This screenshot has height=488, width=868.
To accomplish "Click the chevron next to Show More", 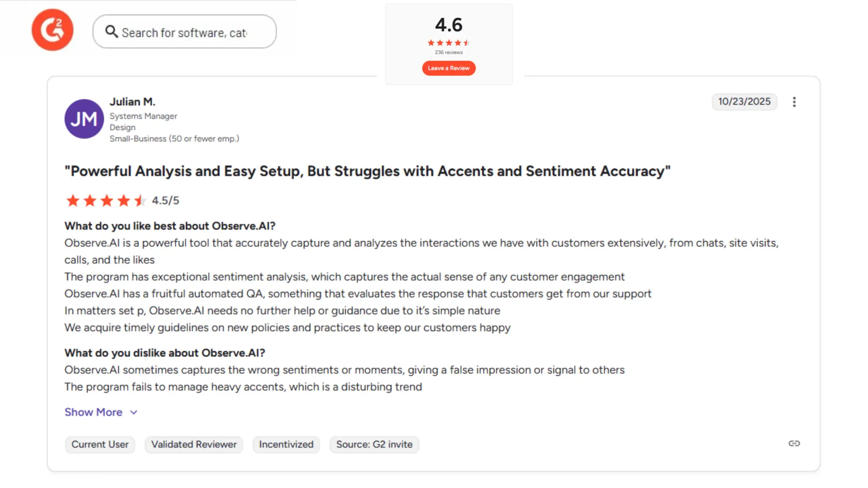I will click(133, 412).
